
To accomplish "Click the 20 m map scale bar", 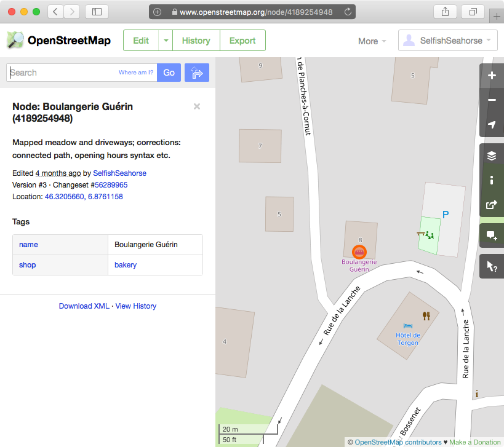I will point(248,429).
